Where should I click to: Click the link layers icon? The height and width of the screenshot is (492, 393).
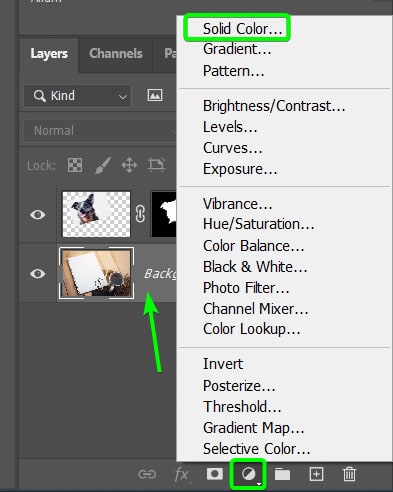coord(147,474)
